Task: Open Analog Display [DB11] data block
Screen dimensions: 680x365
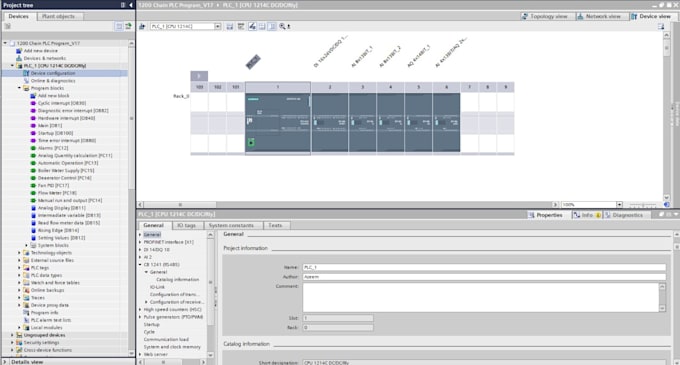Action: pyautogui.click(x=62, y=208)
